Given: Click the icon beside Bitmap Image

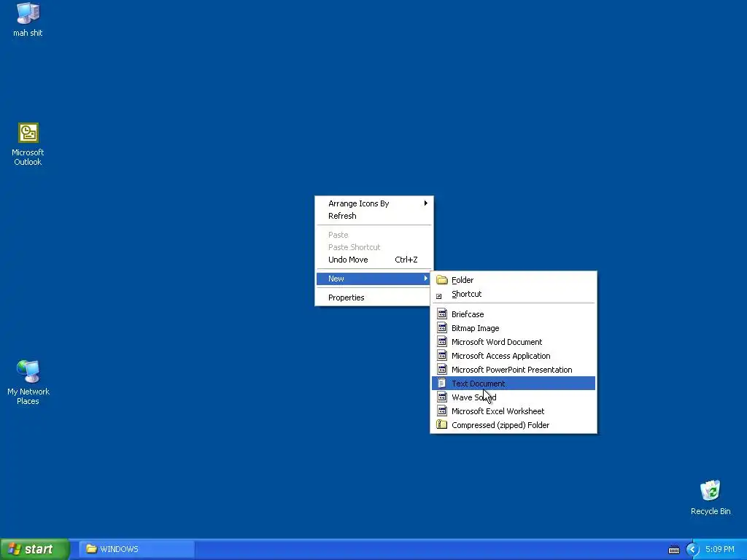Looking at the screenshot, I should click(x=442, y=328).
